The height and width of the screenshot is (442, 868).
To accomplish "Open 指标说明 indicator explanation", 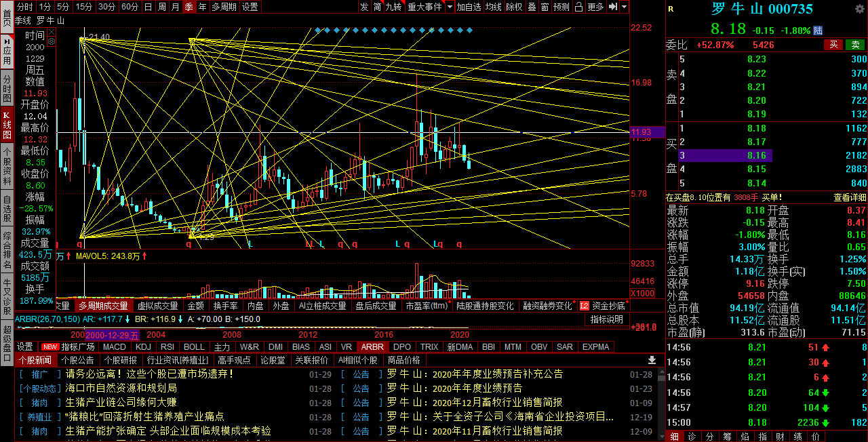I will tap(606, 319).
